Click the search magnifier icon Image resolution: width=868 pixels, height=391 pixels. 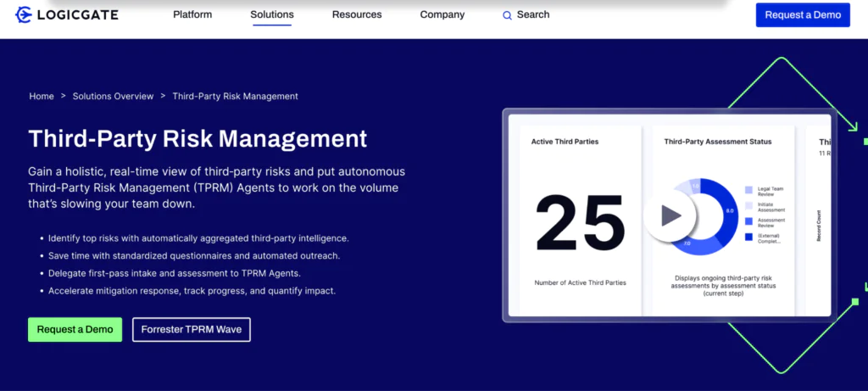tap(507, 15)
